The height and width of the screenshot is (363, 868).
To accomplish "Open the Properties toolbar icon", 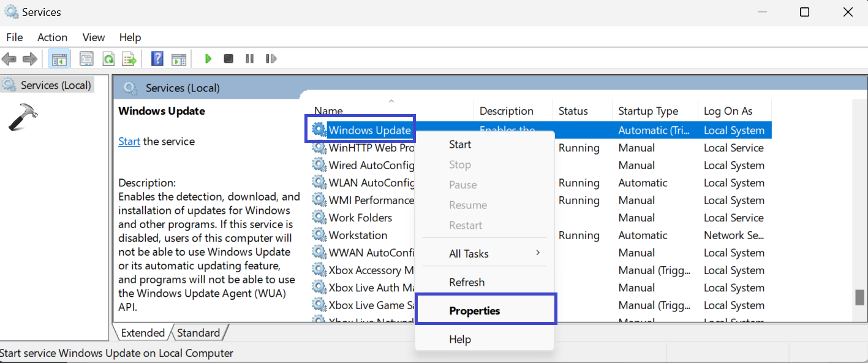I will (x=86, y=59).
